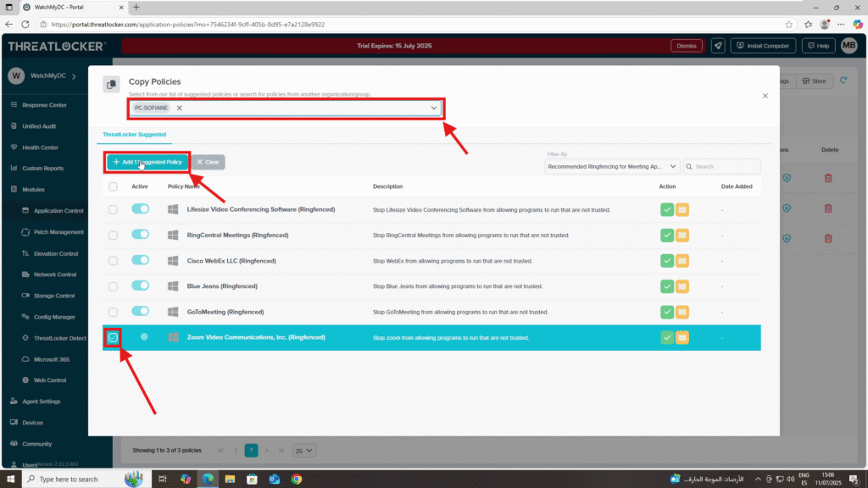868x488 pixels.
Task: Open Unified Audit in sidebar
Action: pos(39,126)
